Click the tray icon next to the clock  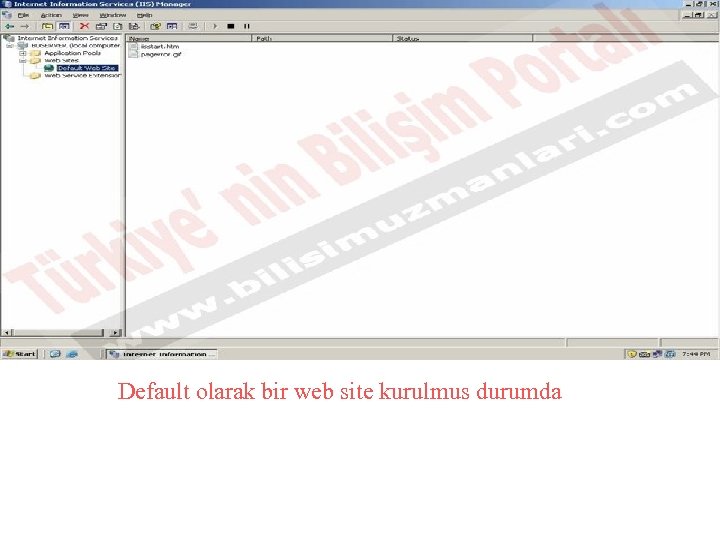[670, 354]
